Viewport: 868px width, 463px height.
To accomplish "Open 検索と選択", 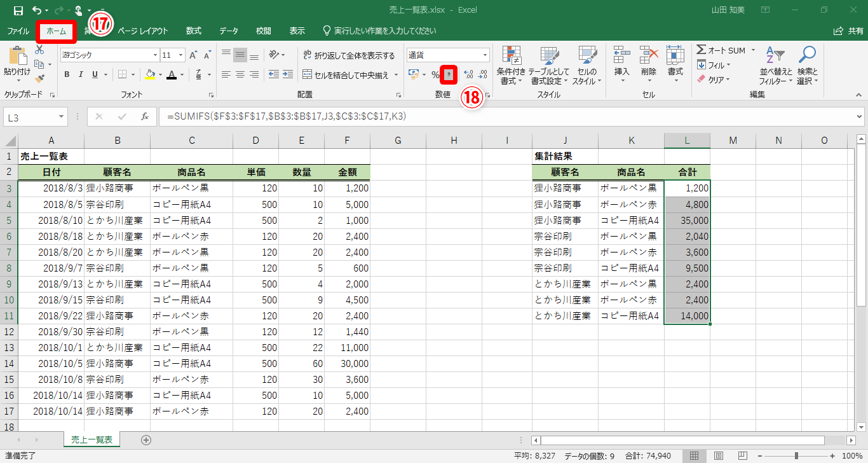I will (807, 66).
